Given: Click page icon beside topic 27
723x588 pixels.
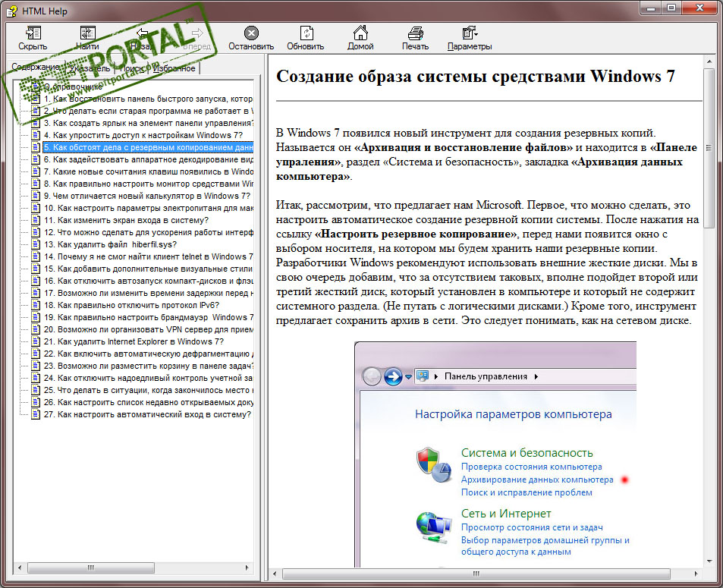Looking at the screenshot, I should [36, 414].
